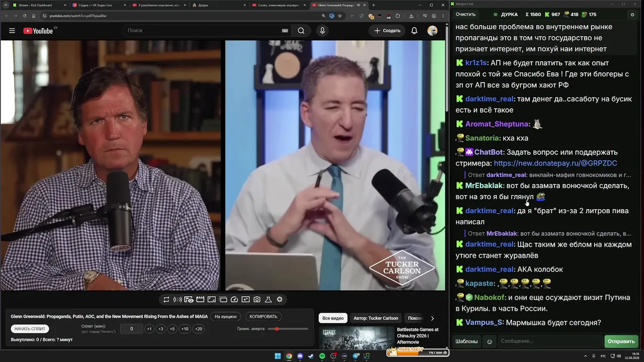644x362 pixels.
Task: Reload the browser page
Action: (25, 16)
